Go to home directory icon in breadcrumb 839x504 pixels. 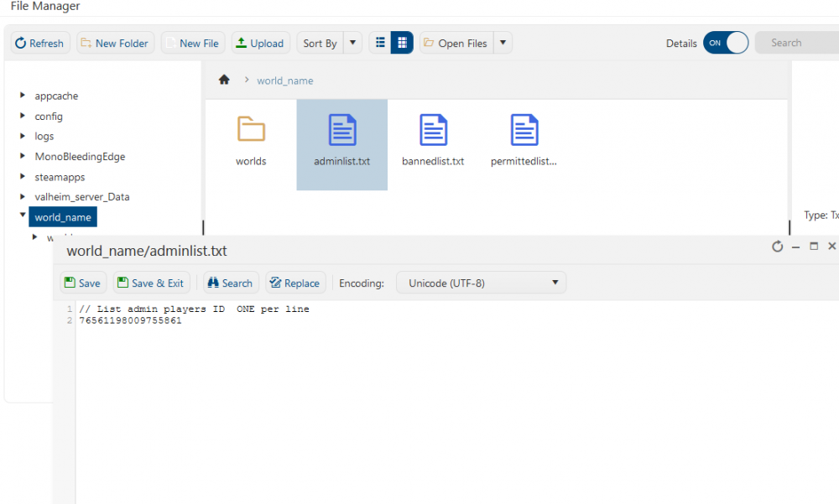224,81
